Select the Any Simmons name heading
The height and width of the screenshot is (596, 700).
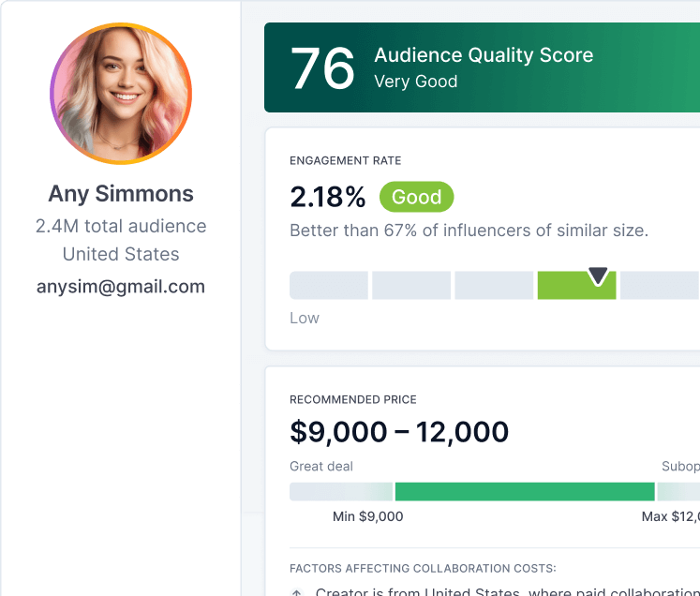click(x=121, y=194)
